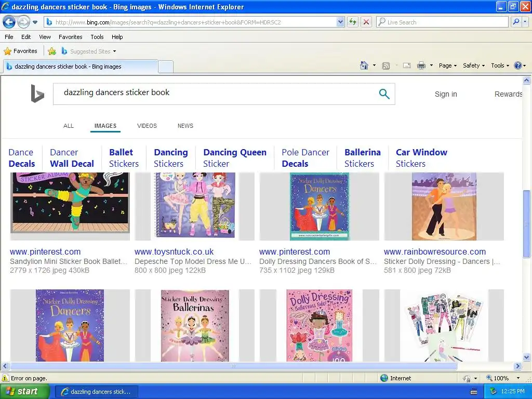Click the RSS feeds icon
This screenshot has height=399, width=532.
tap(386, 66)
